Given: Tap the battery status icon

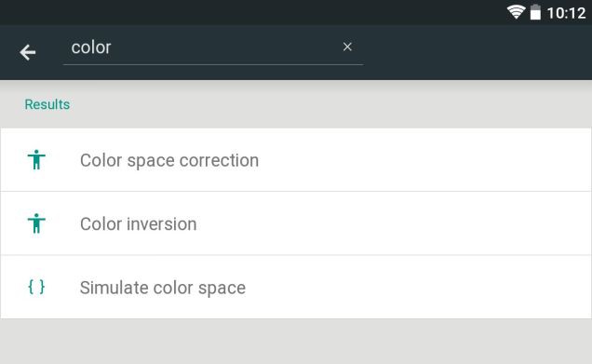Looking at the screenshot, I should pyautogui.click(x=535, y=12).
